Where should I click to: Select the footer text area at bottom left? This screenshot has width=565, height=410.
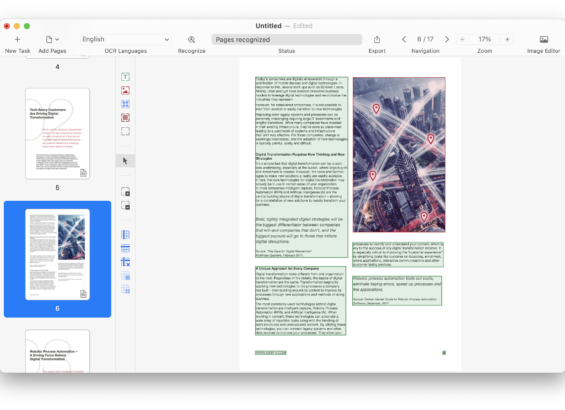coord(271,353)
